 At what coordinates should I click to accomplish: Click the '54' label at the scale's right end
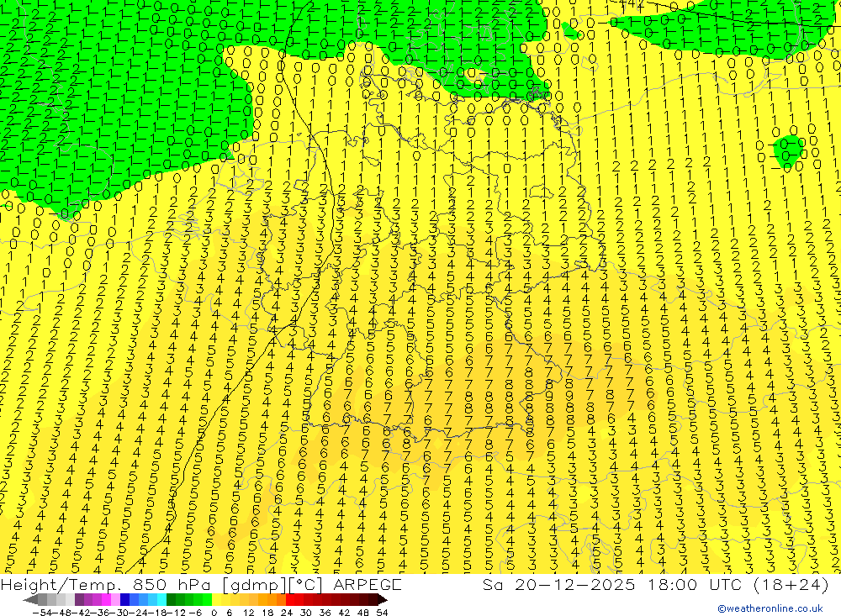[382, 613]
